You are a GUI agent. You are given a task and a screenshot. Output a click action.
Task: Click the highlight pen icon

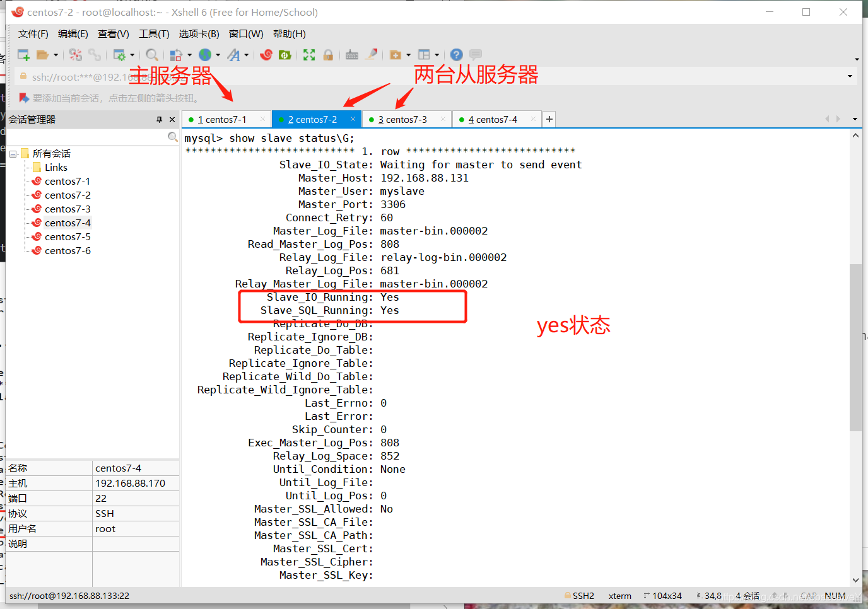[x=372, y=55]
